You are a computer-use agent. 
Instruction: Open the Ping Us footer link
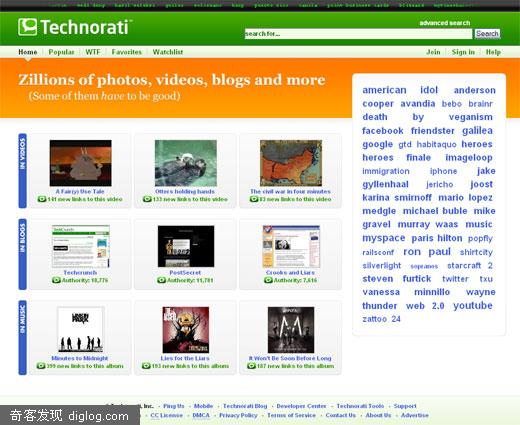[174, 406]
